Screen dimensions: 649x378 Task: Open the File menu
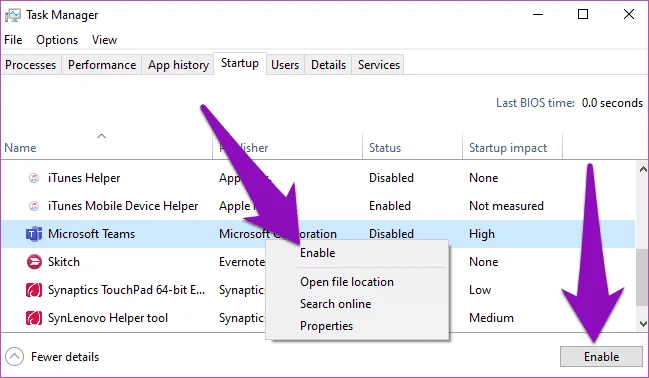click(13, 40)
